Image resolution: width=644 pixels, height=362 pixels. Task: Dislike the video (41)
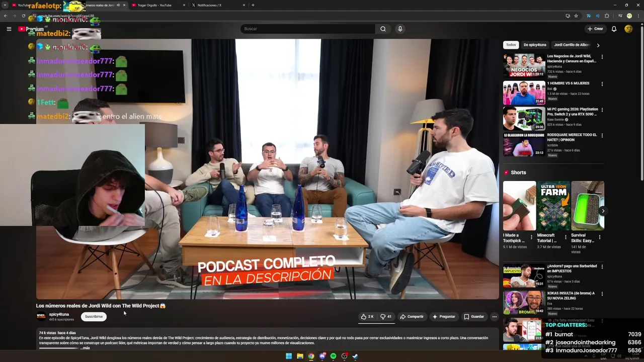(x=386, y=317)
